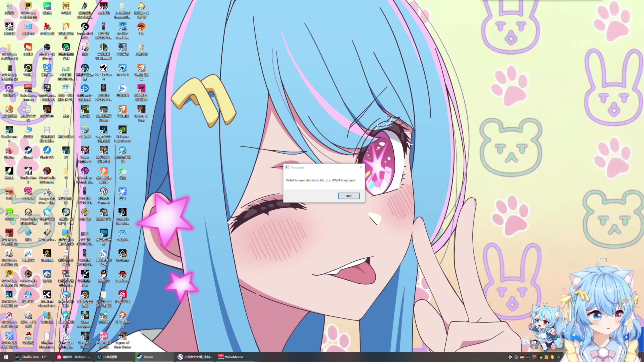Select the AVerMedia RECentral 4 desktop icon
Viewport: 644px width, 362px height.
coord(28,279)
